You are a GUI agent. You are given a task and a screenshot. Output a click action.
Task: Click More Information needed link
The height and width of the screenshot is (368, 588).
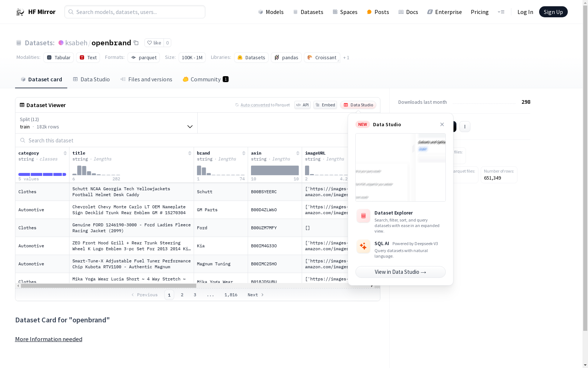tap(49, 339)
